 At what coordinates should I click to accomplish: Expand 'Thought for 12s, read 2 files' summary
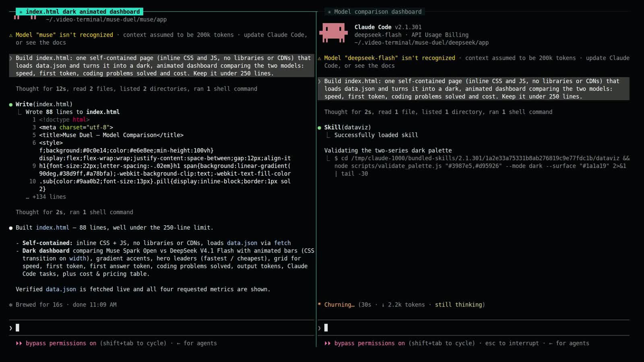[x=136, y=89]
